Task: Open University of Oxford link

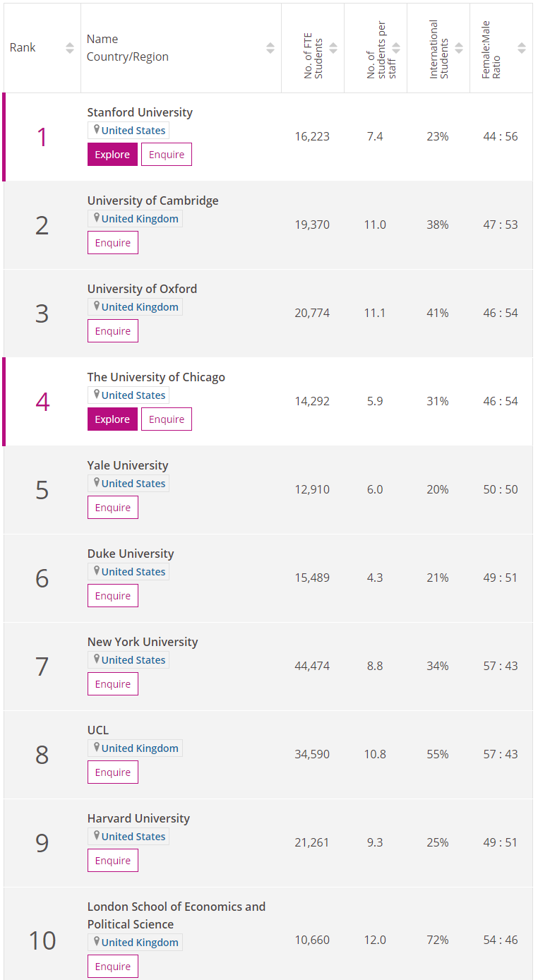Action: [142, 289]
